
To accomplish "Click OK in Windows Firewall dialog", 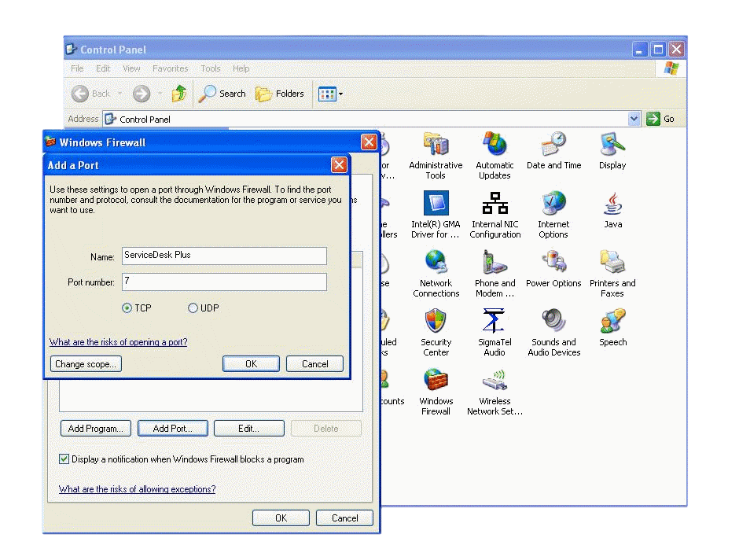I will click(281, 518).
